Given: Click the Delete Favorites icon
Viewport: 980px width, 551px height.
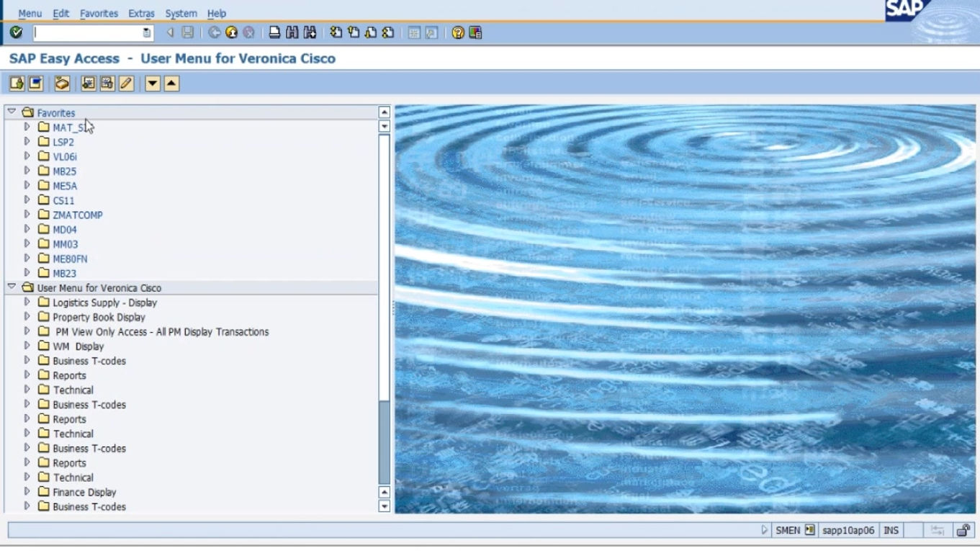Looking at the screenshot, I should pos(107,84).
